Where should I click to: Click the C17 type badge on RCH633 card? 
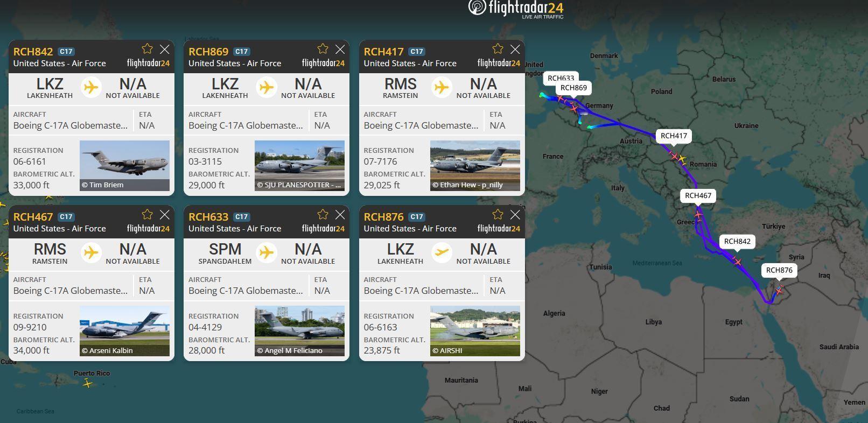click(x=241, y=217)
